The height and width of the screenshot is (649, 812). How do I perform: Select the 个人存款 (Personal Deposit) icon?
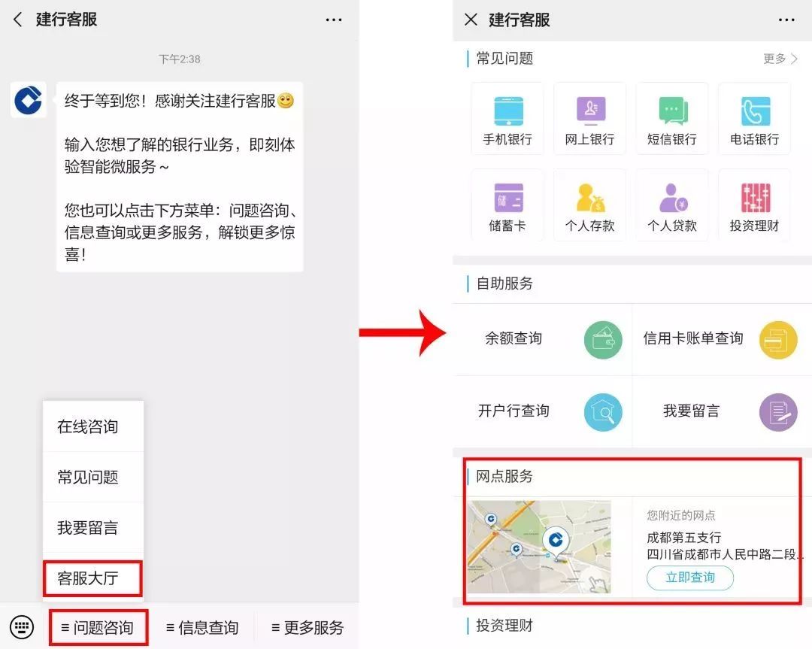(589, 205)
